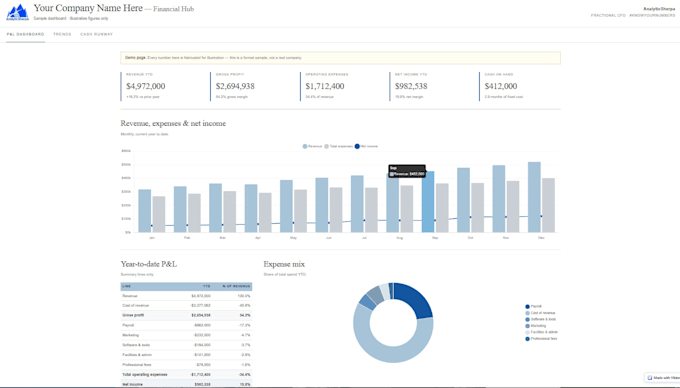Click the Demo page notice banner

click(x=340, y=58)
